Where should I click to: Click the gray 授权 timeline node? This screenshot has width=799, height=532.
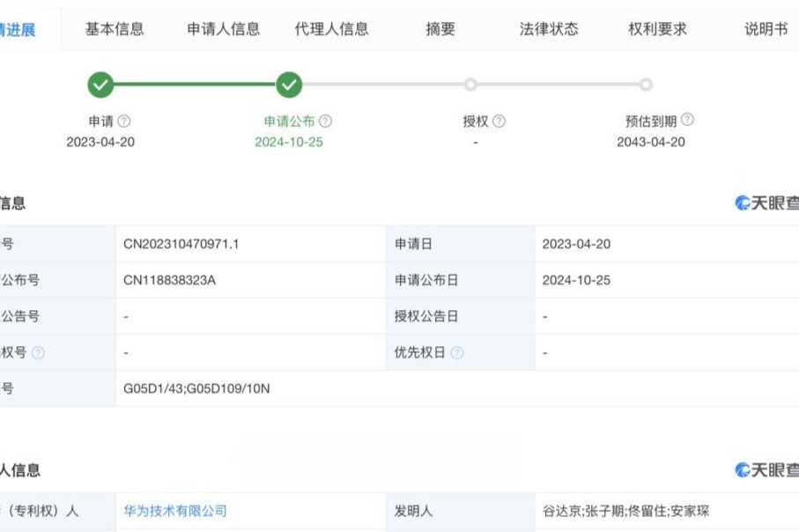[471, 85]
